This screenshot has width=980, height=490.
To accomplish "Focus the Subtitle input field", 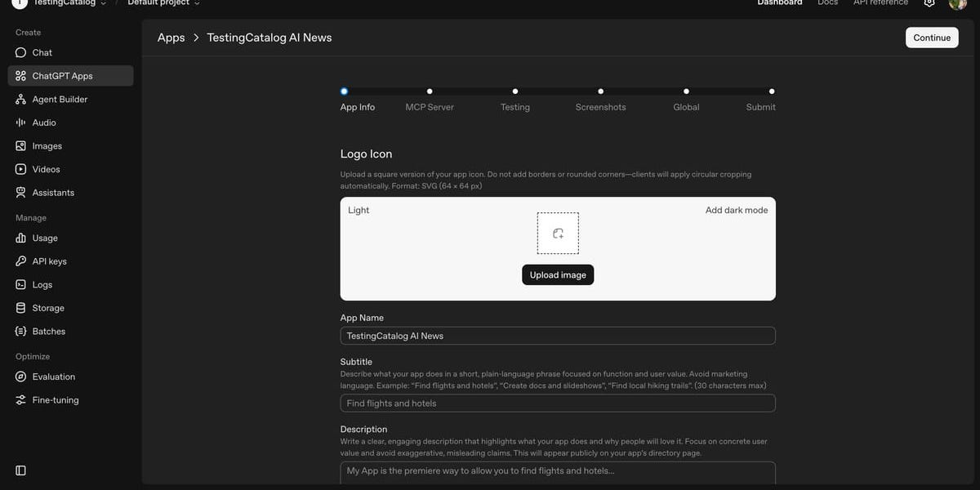I will pyautogui.click(x=558, y=403).
